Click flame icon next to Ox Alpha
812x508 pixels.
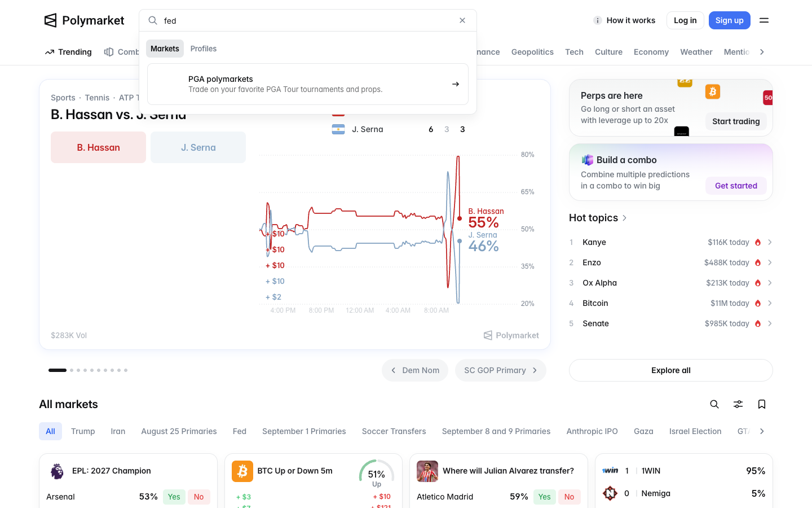758,283
